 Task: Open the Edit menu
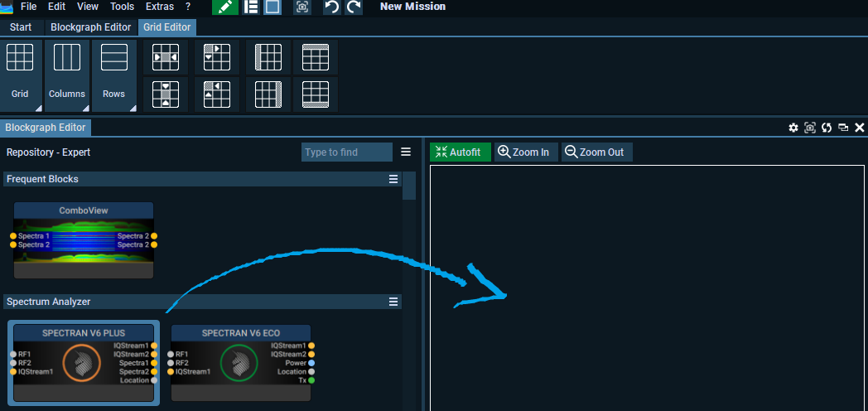point(56,7)
